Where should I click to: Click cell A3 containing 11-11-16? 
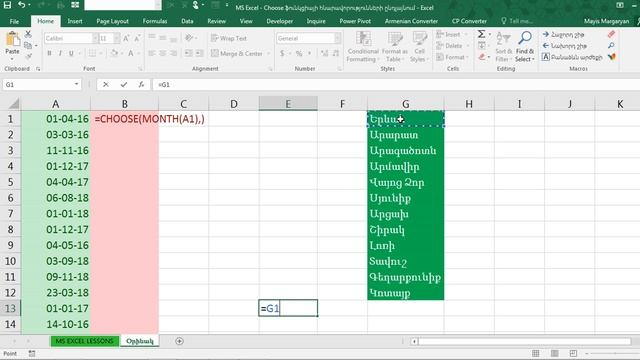[x=56, y=151]
